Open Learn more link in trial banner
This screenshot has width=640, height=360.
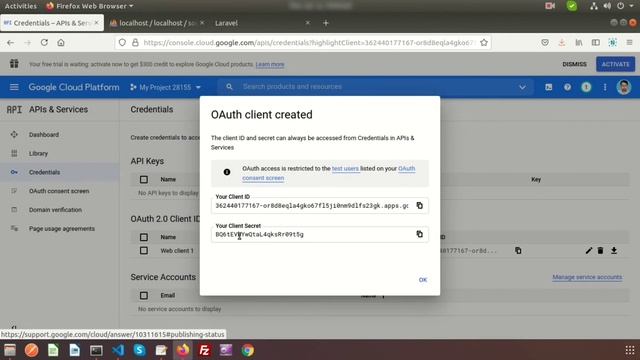point(270,64)
